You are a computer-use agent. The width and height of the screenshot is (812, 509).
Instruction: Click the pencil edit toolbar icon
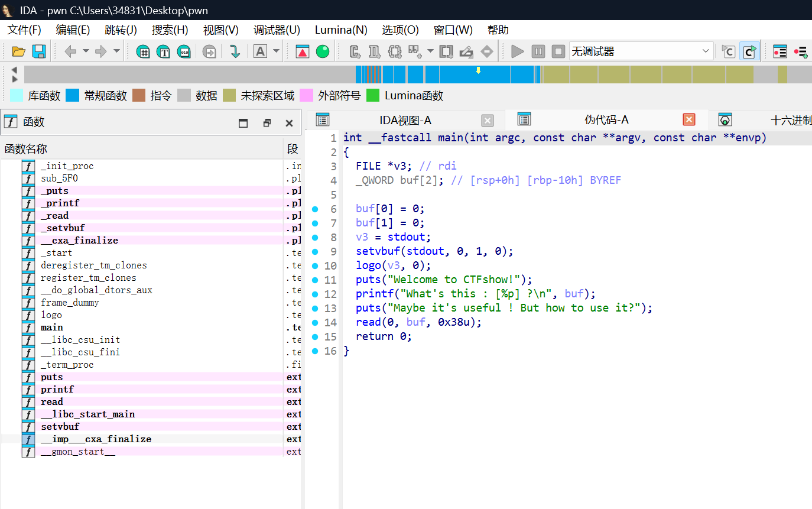(466, 51)
